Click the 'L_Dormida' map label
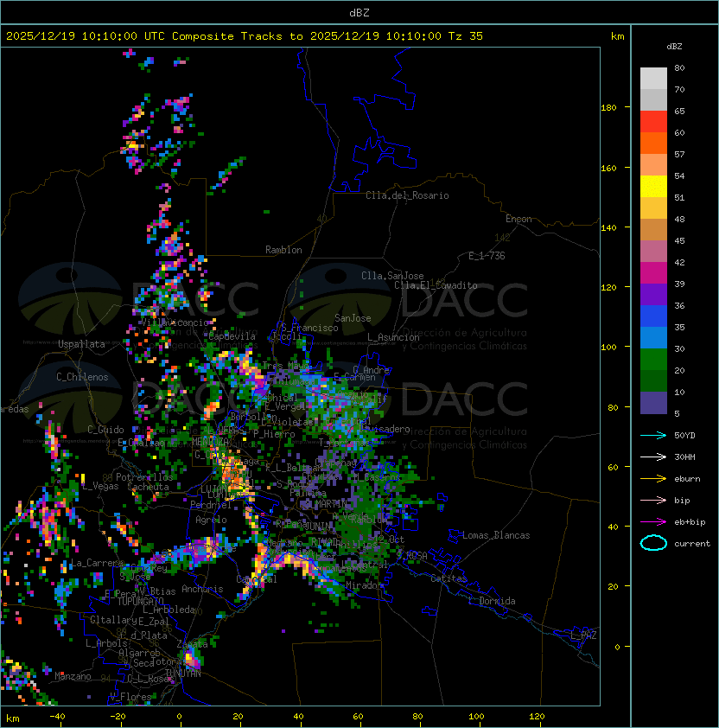 click(x=492, y=601)
